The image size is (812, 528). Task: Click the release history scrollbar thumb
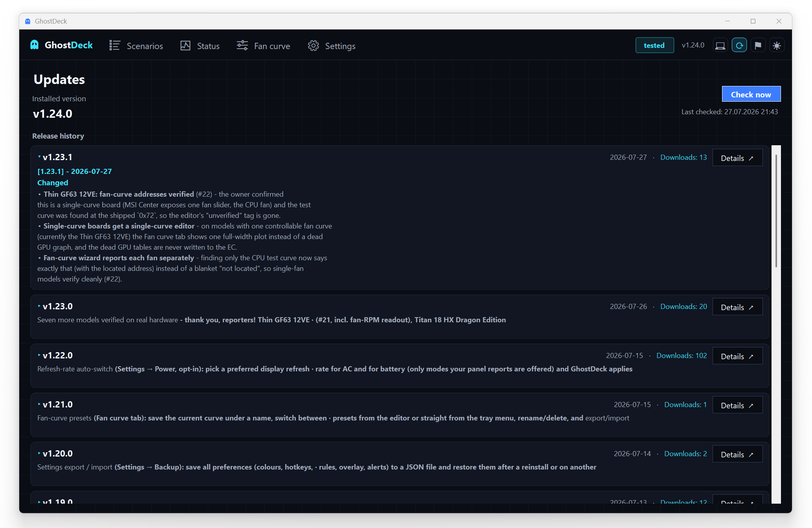(776, 211)
